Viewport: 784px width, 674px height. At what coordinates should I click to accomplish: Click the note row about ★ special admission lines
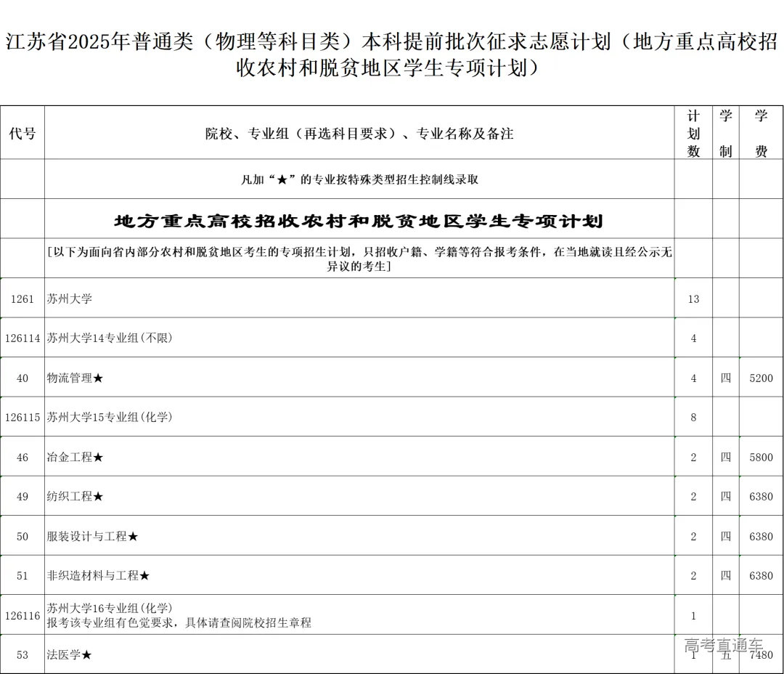tap(358, 178)
